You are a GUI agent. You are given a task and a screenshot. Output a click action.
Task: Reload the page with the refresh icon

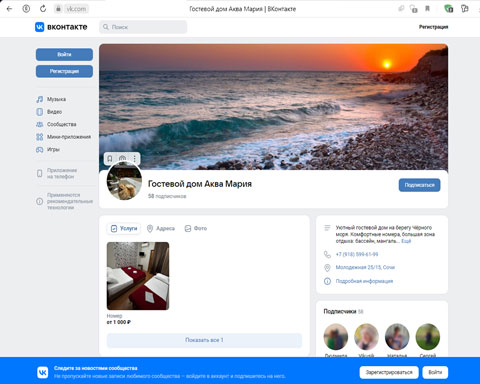tap(43, 9)
